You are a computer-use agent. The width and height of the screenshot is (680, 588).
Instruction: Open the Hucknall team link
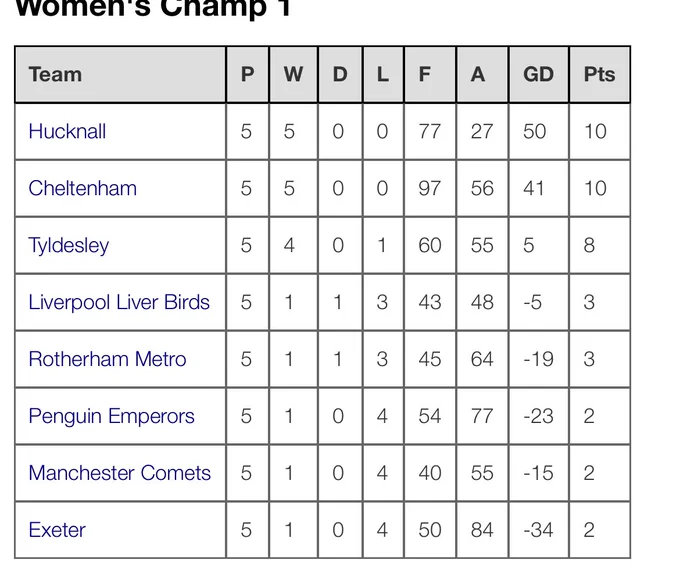click(x=67, y=131)
